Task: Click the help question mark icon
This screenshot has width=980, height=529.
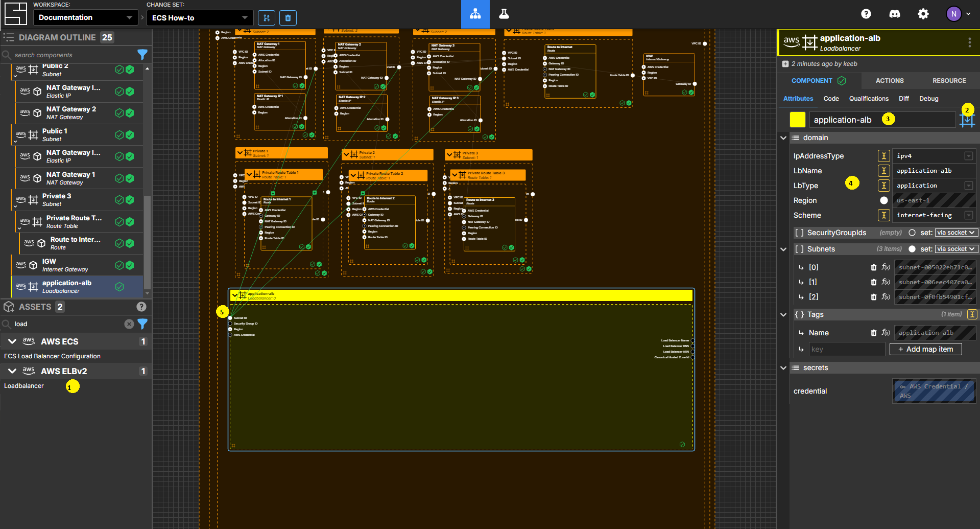Action: [x=866, y=14]
